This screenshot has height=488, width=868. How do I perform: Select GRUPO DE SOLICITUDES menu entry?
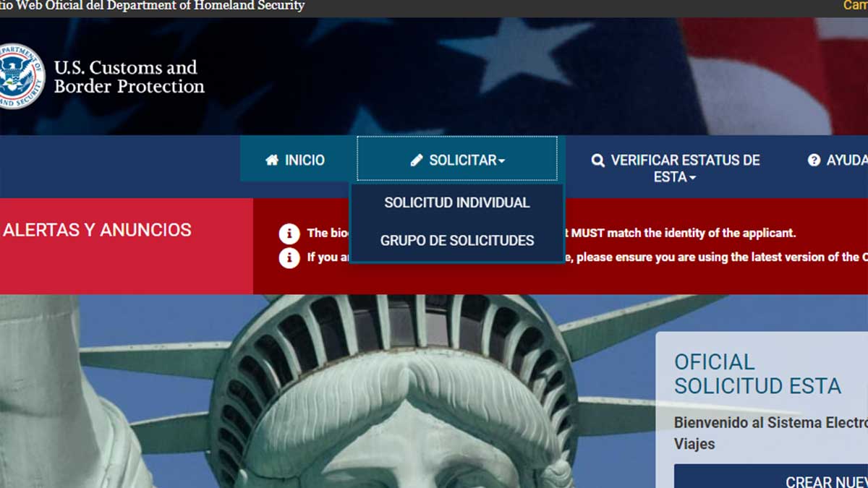(x=457, y=241)
